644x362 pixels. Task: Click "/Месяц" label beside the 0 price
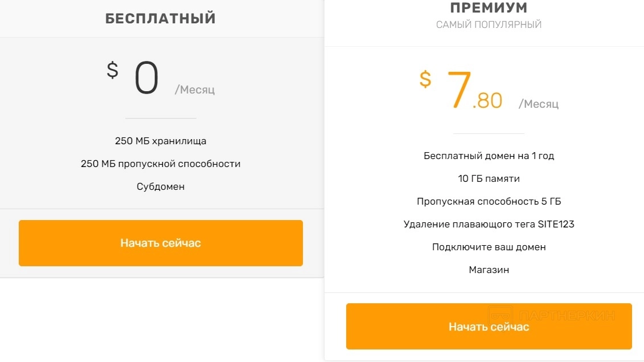pos(195,90)
